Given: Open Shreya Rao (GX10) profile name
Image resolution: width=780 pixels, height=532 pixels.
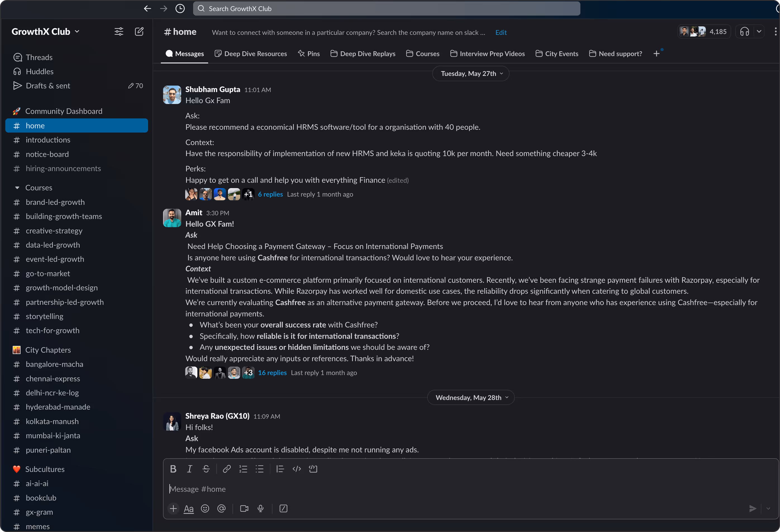Looking at the screenshot, I should click(218, 416).
